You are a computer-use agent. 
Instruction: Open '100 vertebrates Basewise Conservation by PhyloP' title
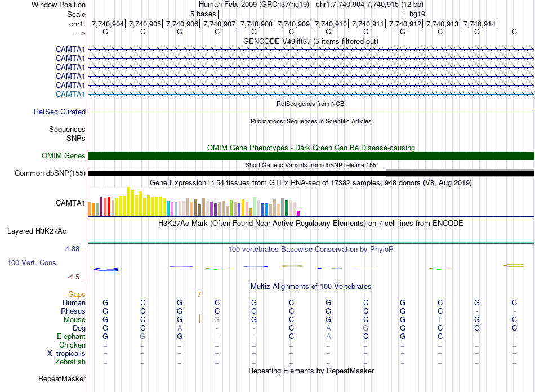coord(311,250)
